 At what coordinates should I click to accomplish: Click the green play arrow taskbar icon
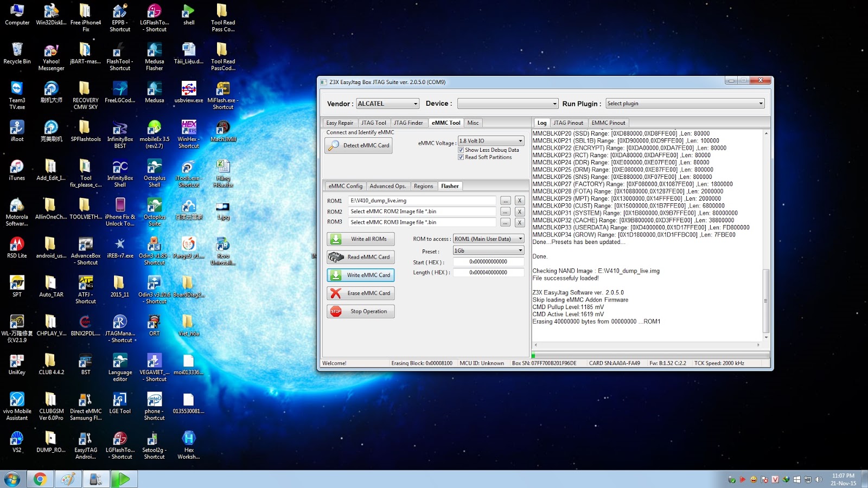coord(124,479)
